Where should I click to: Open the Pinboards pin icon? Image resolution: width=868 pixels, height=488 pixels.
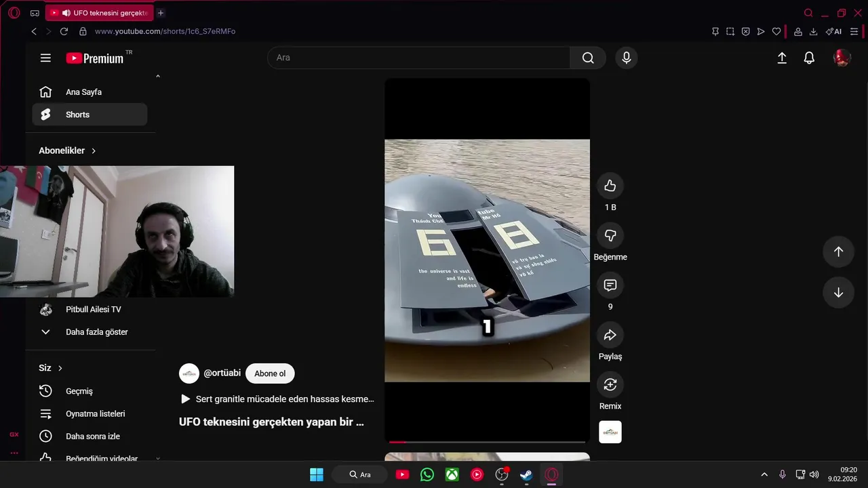(x=715, y=31)
